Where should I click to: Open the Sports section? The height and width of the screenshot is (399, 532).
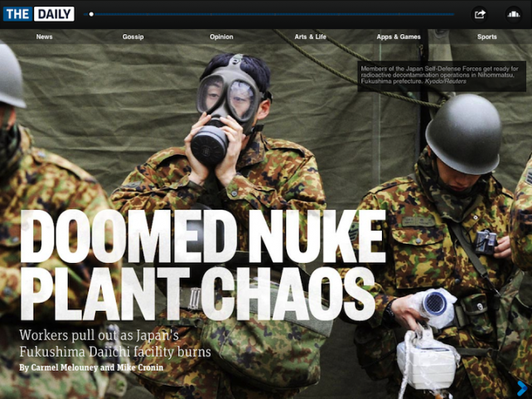487,36
